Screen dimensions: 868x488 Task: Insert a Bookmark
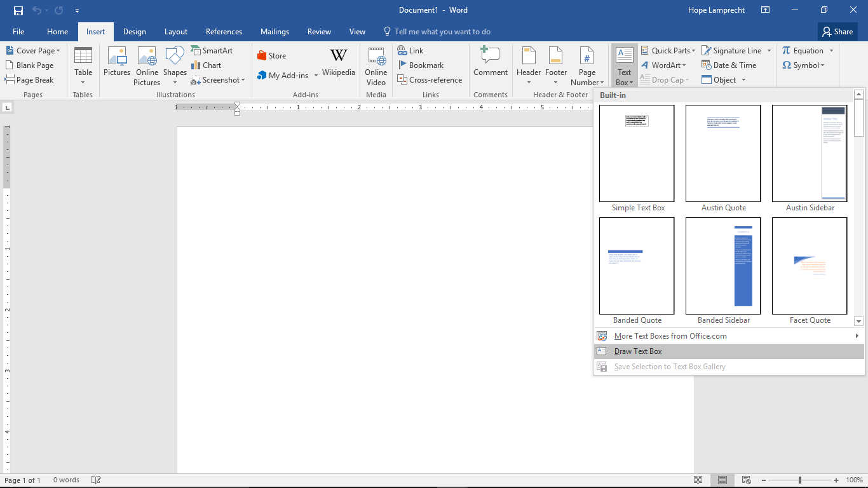tap(421, 65)
